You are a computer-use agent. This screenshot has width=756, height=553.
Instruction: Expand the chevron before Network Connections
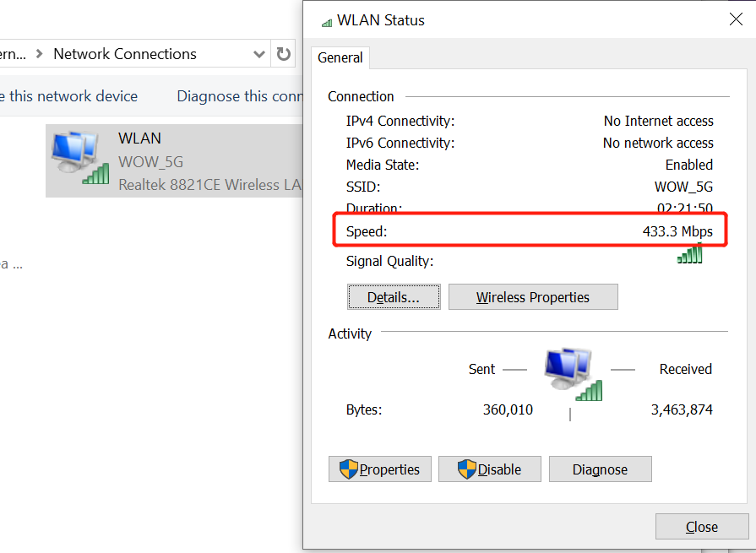click(x=40, y=55)
